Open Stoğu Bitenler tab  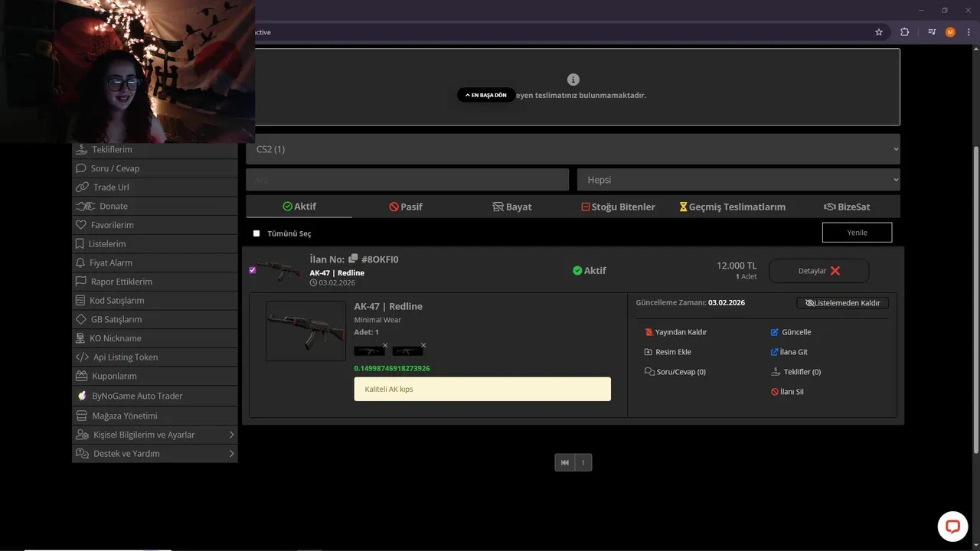click(x=618, y=207)
